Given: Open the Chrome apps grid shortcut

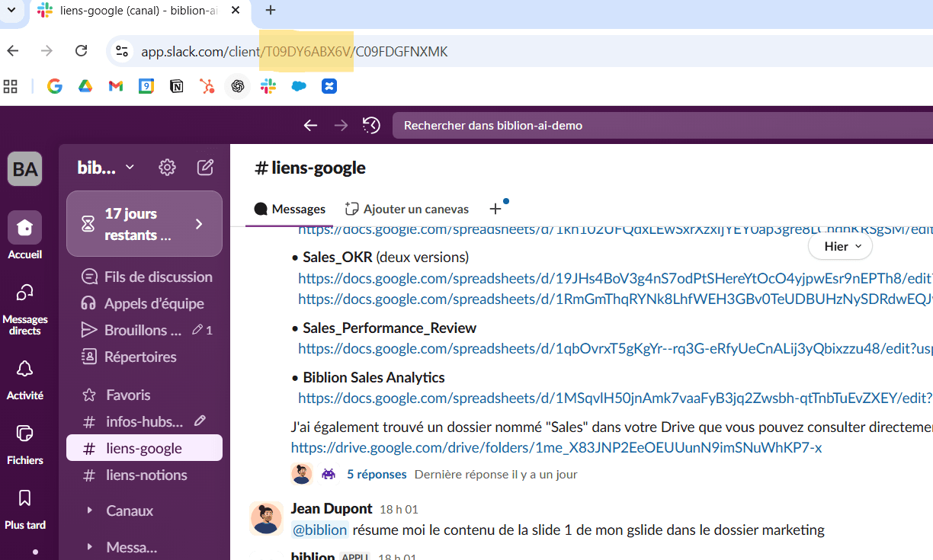Looking at the screenshot, I should coord(11,87).
